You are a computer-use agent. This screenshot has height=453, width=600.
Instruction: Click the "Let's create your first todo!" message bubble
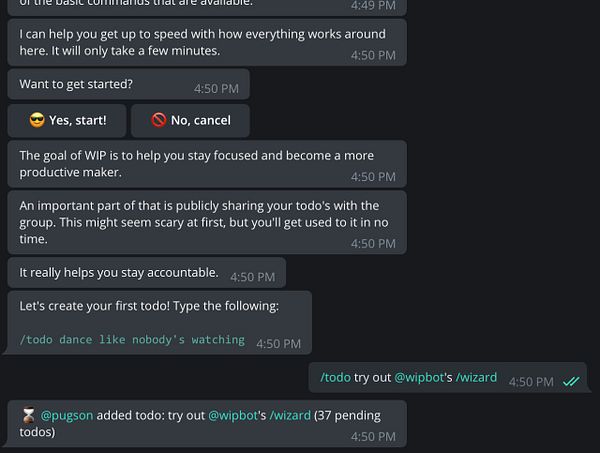tap(160, 323)
